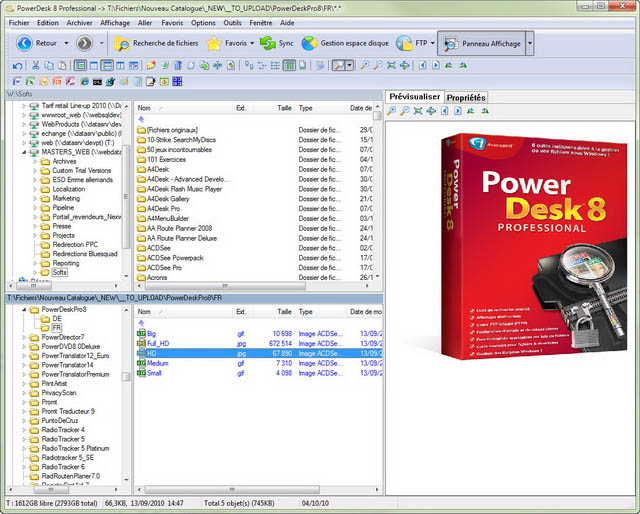Image resolution: width=640 pixels, height=514 pixels.
Task: Click the Cut scissors icon
Action: point(36,65)
